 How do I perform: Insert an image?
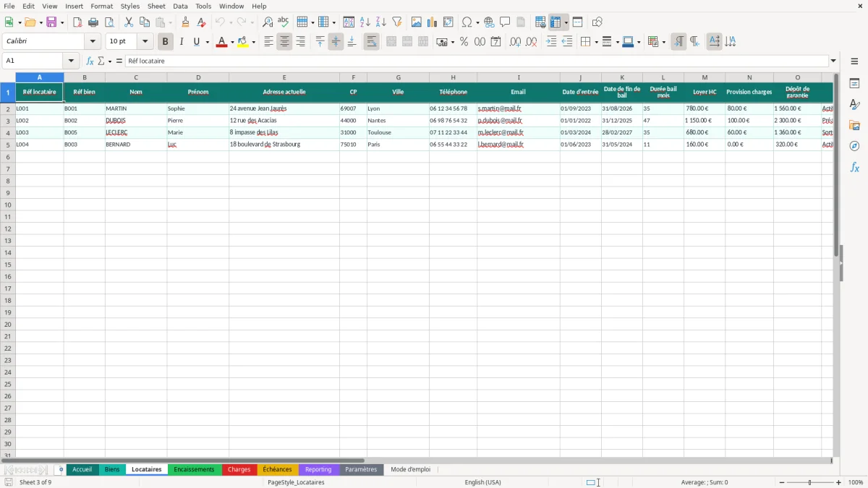[417, 22]
